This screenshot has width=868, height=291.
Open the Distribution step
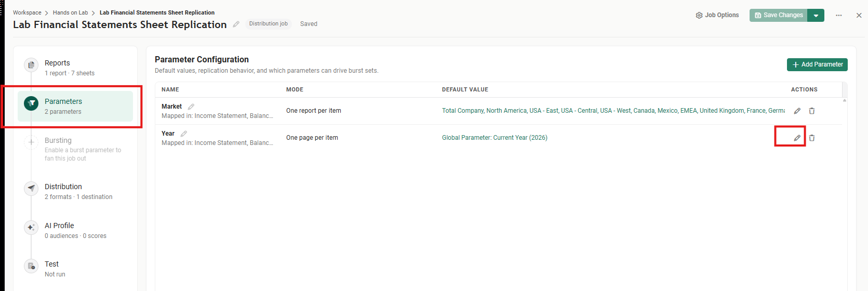(x=75, y=191)
